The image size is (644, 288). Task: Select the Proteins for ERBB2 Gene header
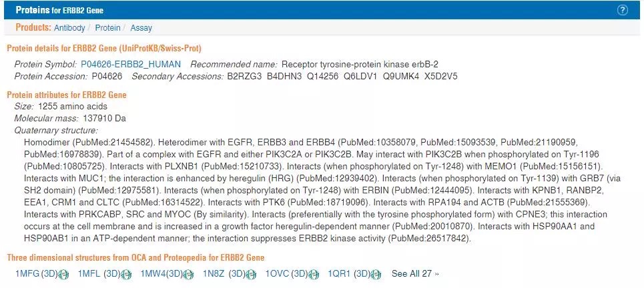(59, 10)
